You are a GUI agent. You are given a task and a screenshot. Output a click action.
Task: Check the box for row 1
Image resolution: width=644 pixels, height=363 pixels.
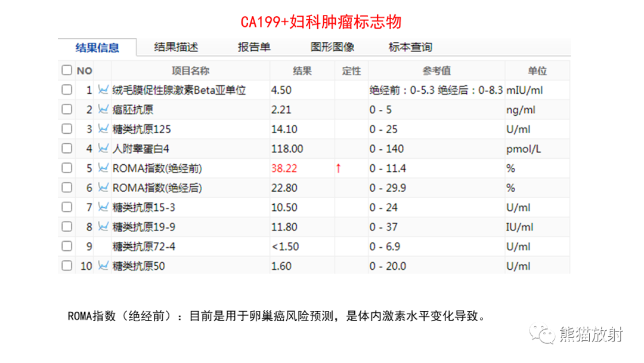pos(67,90)
